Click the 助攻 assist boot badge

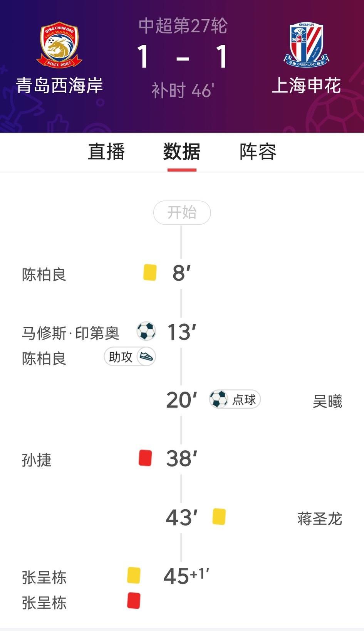pyautogui.click(x=130, y=357)
